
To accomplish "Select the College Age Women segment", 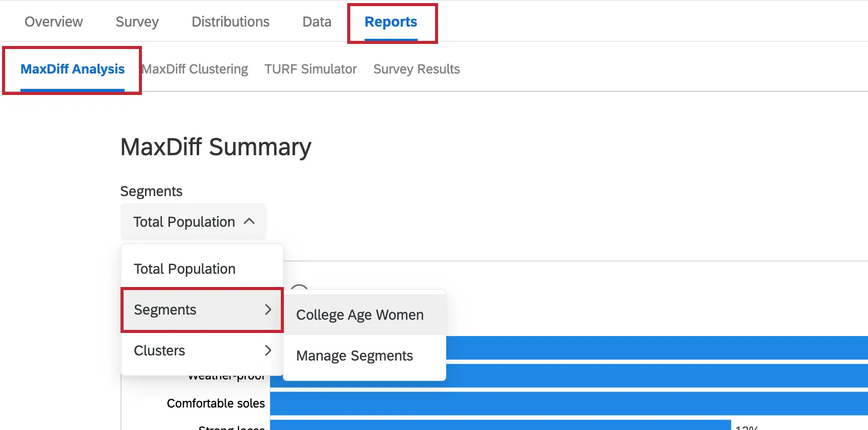I will pos(360,315).
